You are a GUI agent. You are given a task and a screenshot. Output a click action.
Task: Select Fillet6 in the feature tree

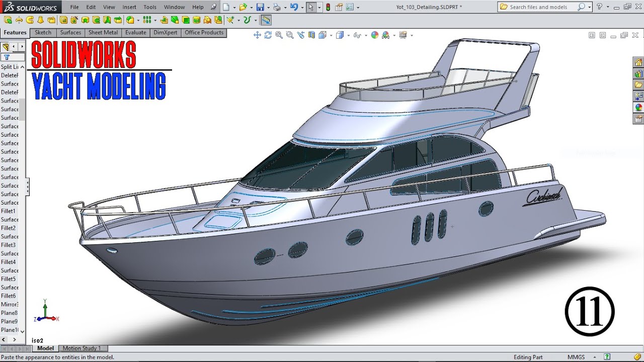point(9,296)
